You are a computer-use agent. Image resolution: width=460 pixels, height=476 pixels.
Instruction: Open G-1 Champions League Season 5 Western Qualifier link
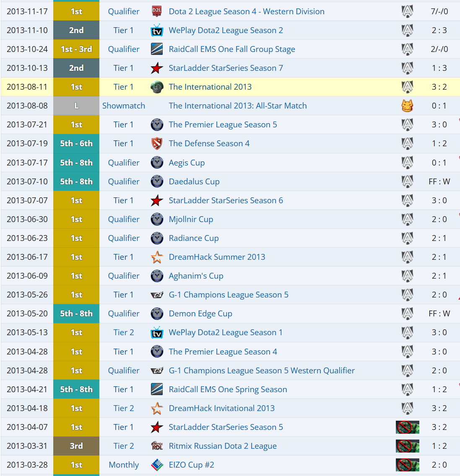262,371
